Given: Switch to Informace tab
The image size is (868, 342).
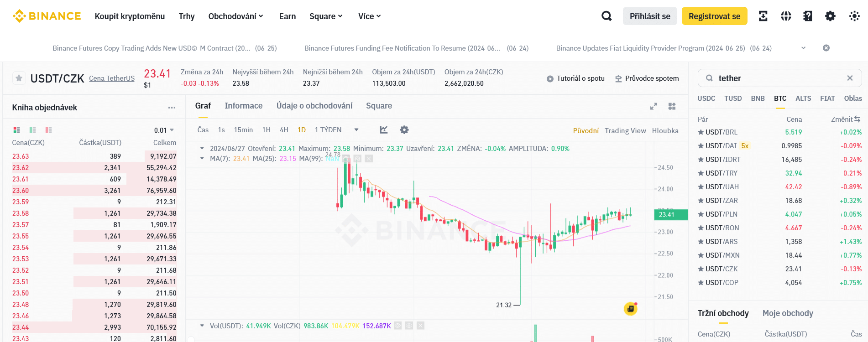Looking at the screenshot, I should [x=243, y=106].
